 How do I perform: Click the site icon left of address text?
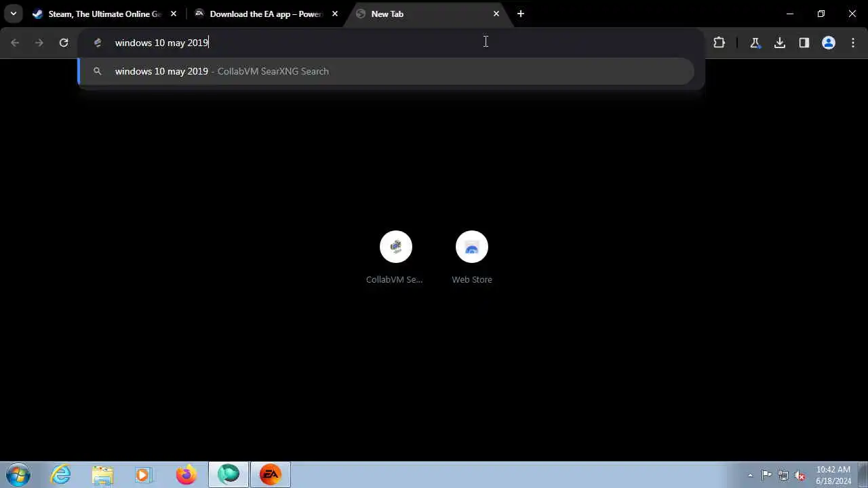[x=98, y=43]
